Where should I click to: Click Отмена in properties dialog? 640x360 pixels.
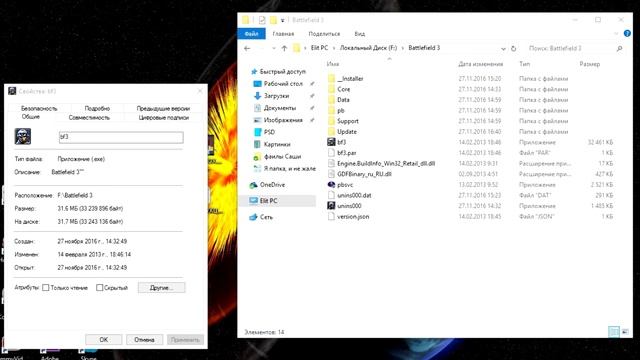(144, 340)
